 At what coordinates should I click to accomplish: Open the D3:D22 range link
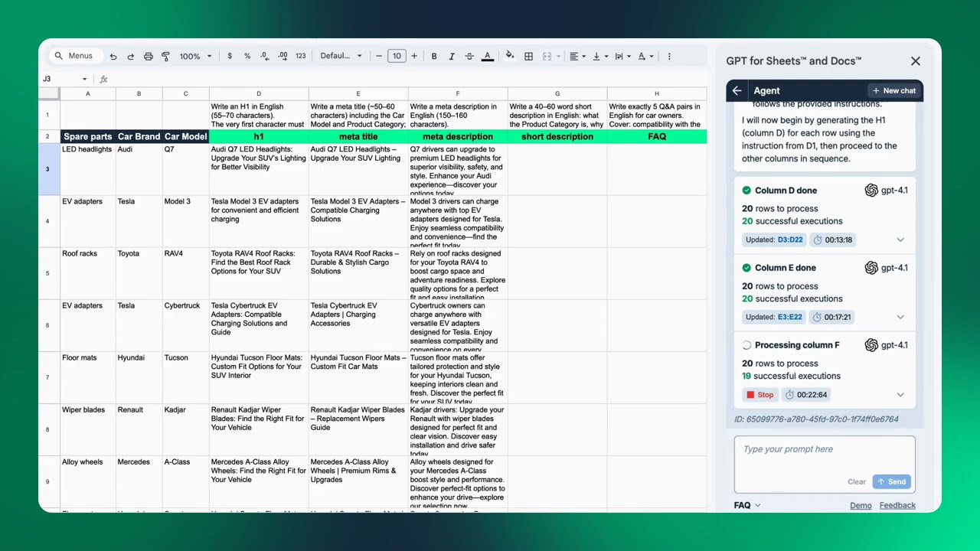pos(790,240)
